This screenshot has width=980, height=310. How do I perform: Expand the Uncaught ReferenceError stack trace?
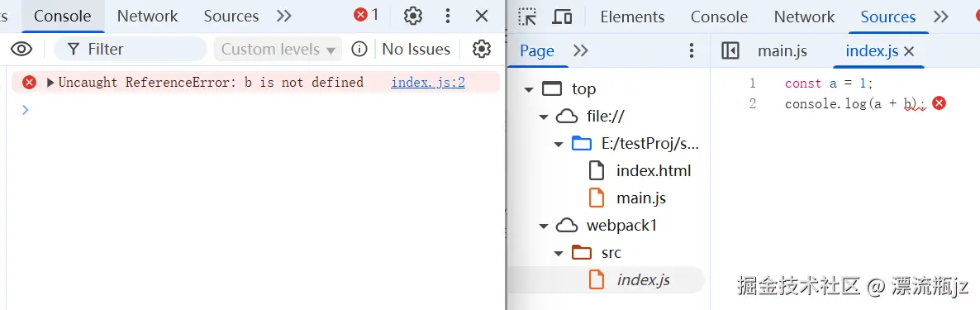tap(50, 83)
